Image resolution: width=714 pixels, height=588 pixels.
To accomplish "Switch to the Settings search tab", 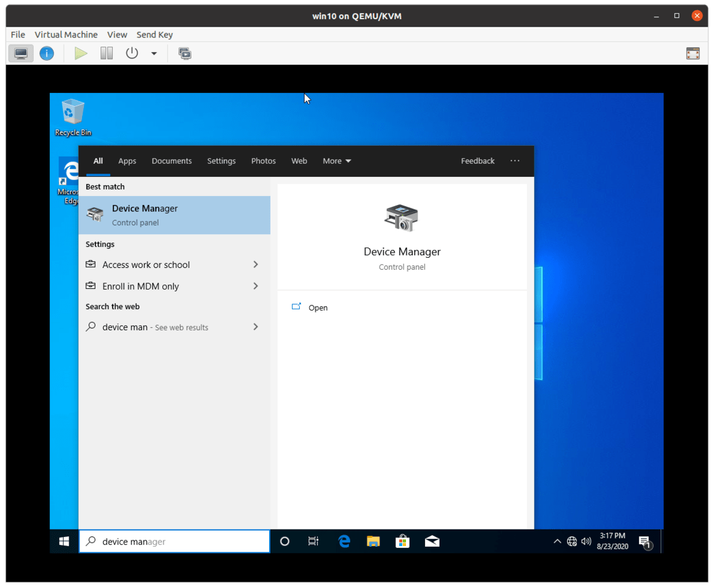I will coord(221,161).
